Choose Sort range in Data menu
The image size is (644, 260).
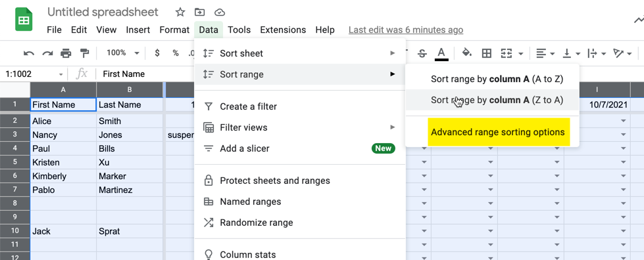coord(300,74)
